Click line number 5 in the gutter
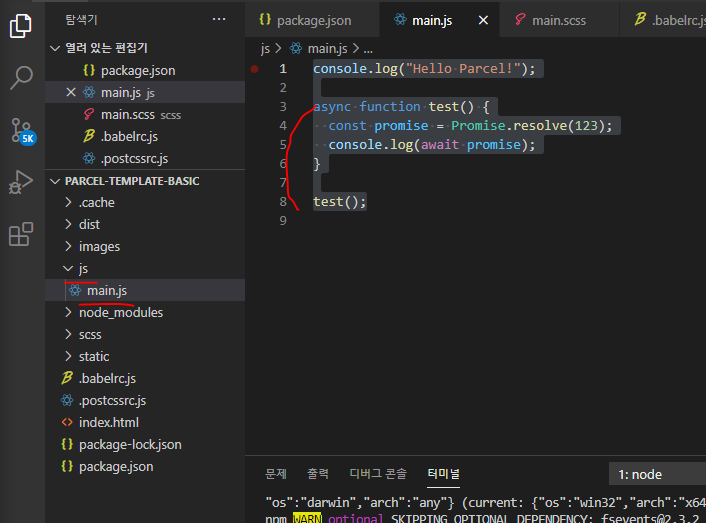The image size is (706, 523). point(283,144)
